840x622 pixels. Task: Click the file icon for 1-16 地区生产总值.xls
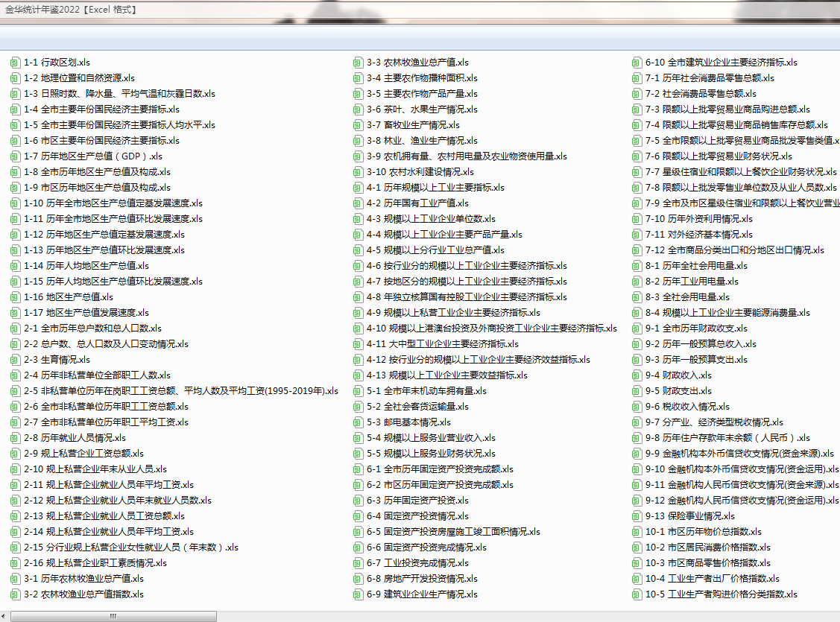[x=15, y=298]
